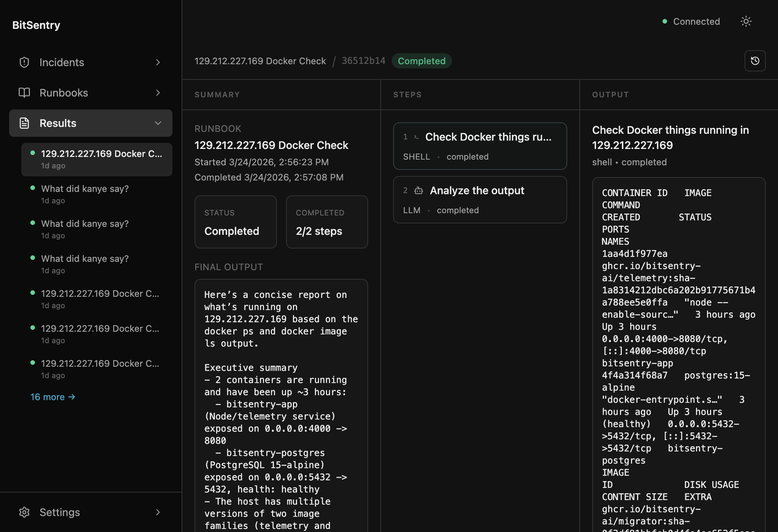Open the '16 more' results link

click(x=53, y=397)
